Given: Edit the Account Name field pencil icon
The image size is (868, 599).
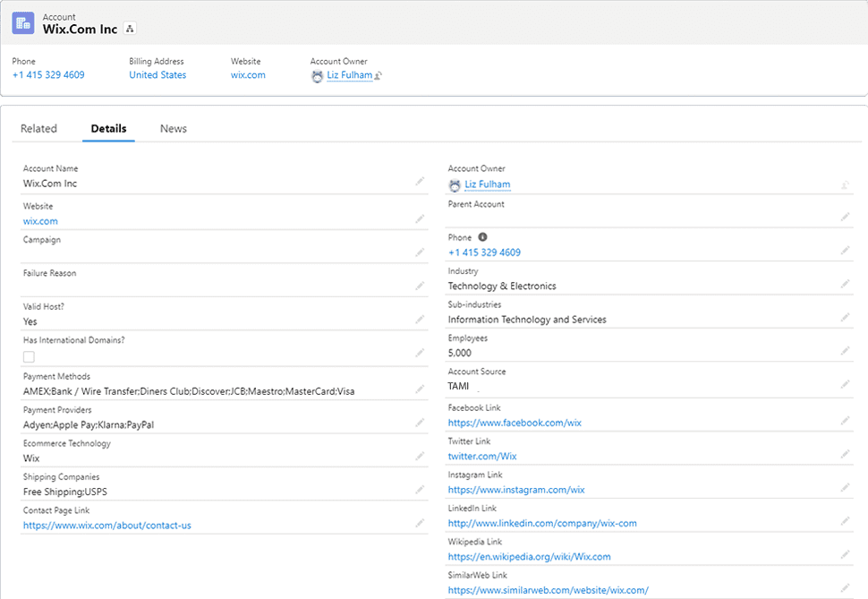Looking at the screenshot, I should click(x=420, y=182).
